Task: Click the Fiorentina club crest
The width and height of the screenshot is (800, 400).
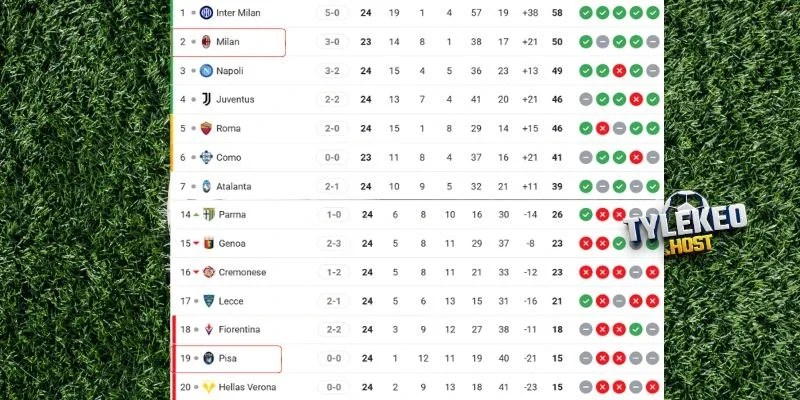Action: [x=209, y=329]
